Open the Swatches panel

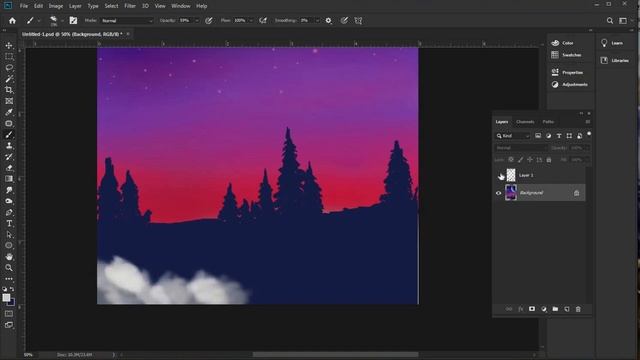pos(567,55)
